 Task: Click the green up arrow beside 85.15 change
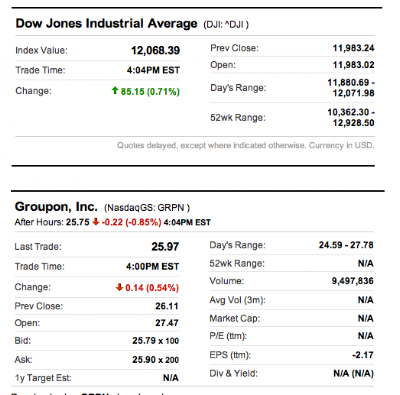point(115,90)
